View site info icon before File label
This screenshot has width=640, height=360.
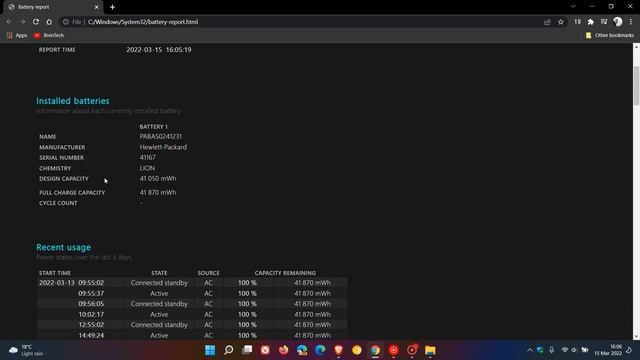[65, 22]
